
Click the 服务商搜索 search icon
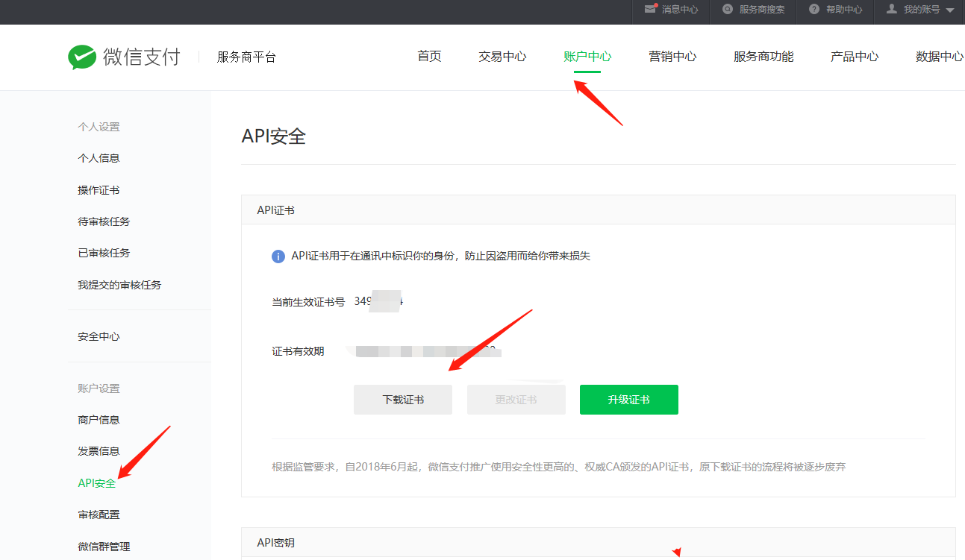728,10
